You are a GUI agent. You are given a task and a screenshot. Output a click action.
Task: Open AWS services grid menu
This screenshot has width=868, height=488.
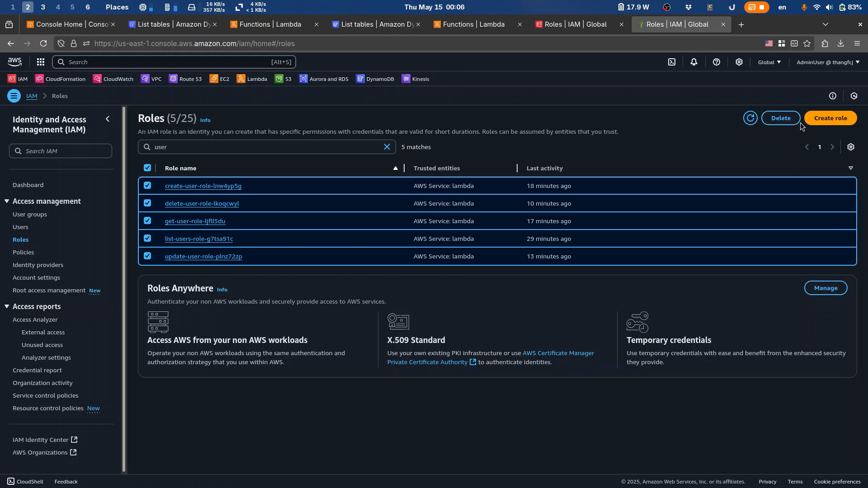point(41,62)
